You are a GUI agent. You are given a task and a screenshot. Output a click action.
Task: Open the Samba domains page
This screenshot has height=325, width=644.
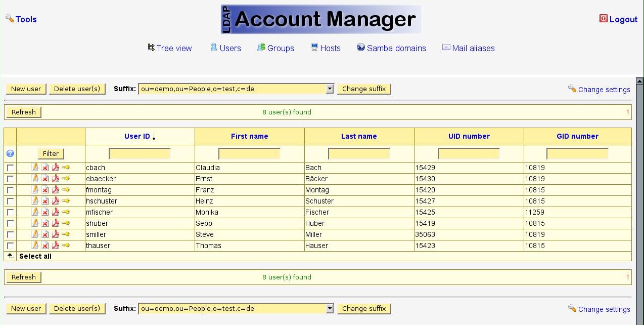click(x=396, y=48)
